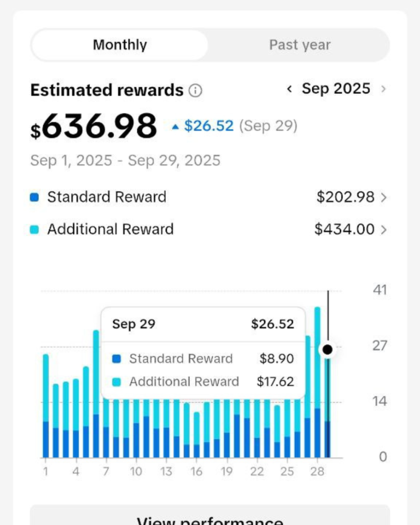Click the black chart marker dot
This screenshot has width=420, height=525.
tap(328, 350)
